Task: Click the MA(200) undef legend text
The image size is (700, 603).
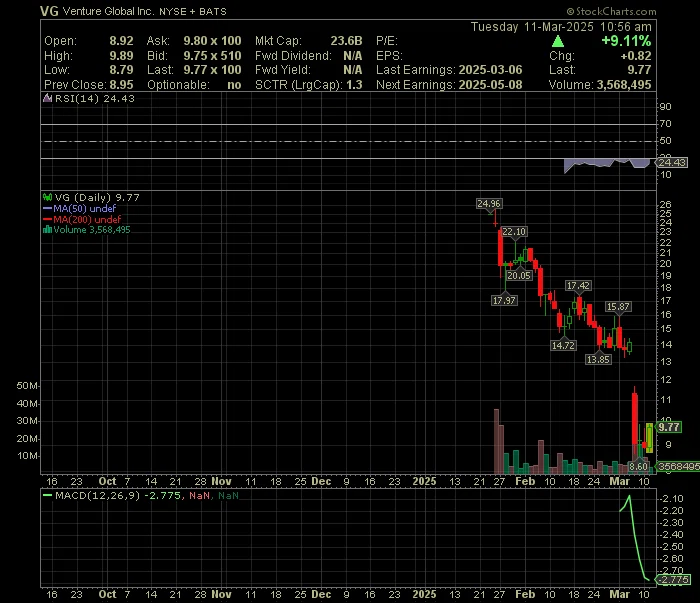Action: pyautogui.click(x=88, y=220)
